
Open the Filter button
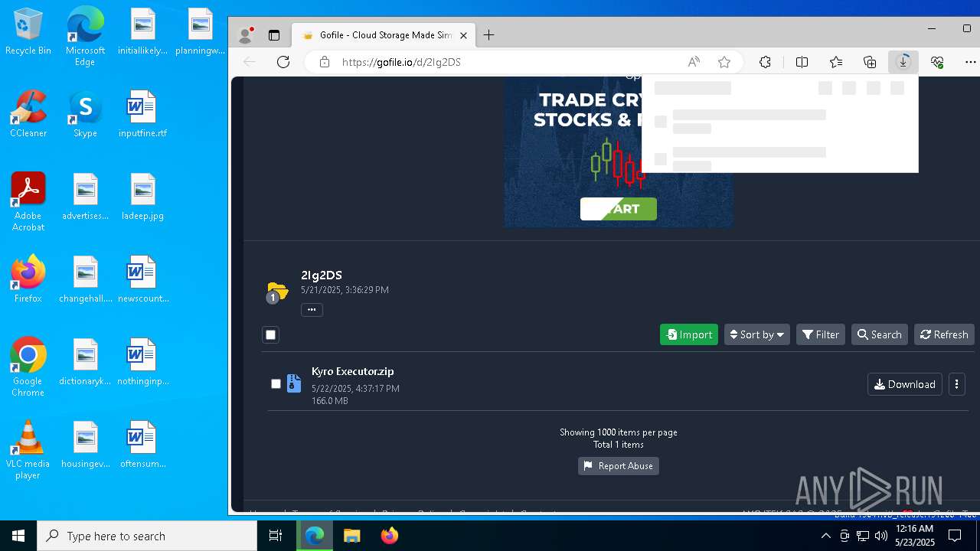821,334
